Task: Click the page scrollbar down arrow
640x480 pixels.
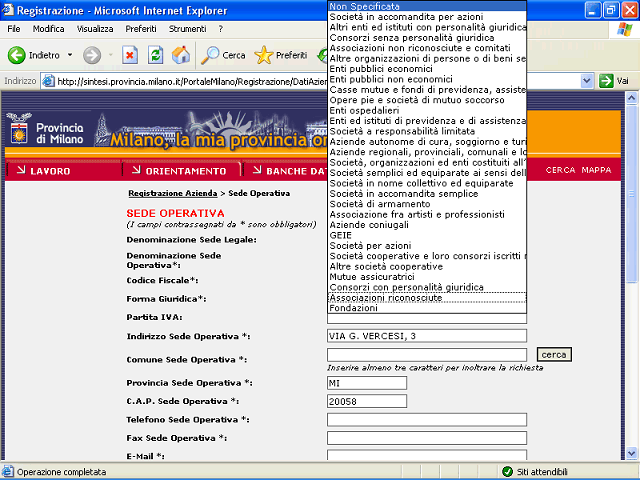Action: coord(631,453)
